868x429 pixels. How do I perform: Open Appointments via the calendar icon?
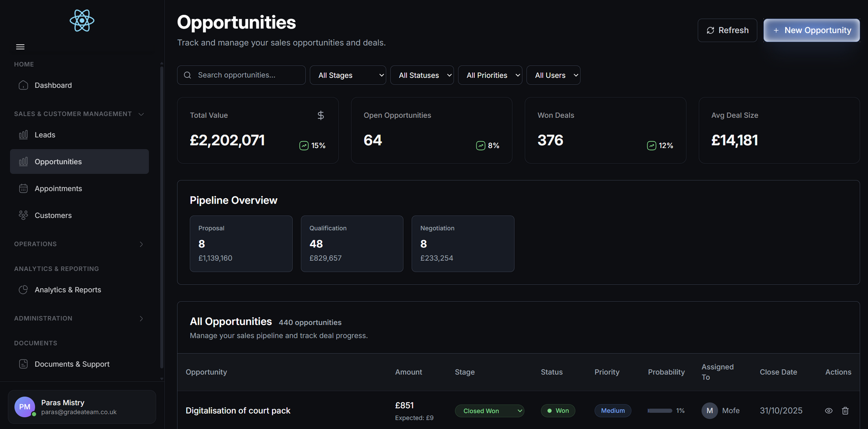click(x=23, y=188)
